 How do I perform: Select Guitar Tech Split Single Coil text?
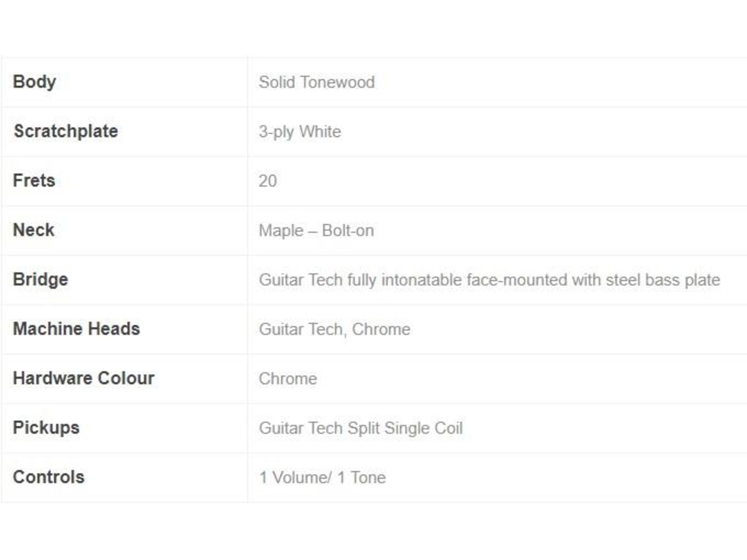pyautogui.click(x=361, y=428)
